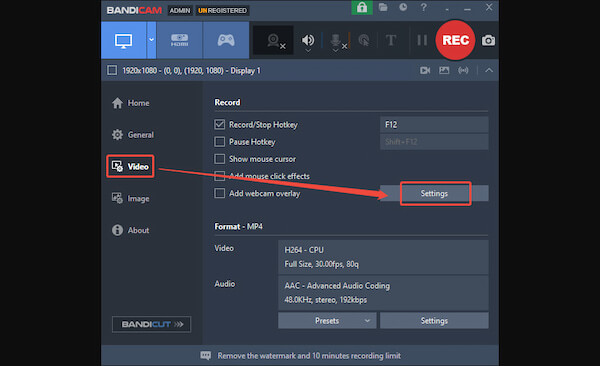Click the speaker dropdown arrow below icon
The height and width of the screenshot is (366, 600).
click(308, 51)
